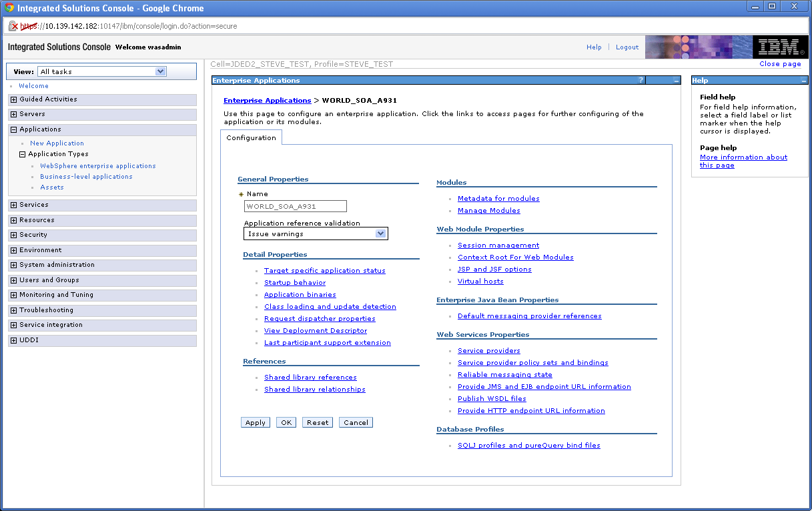The image size is (812, 511).
Task: Collapse the Application Types tree node
Action: tap(23, 154)
